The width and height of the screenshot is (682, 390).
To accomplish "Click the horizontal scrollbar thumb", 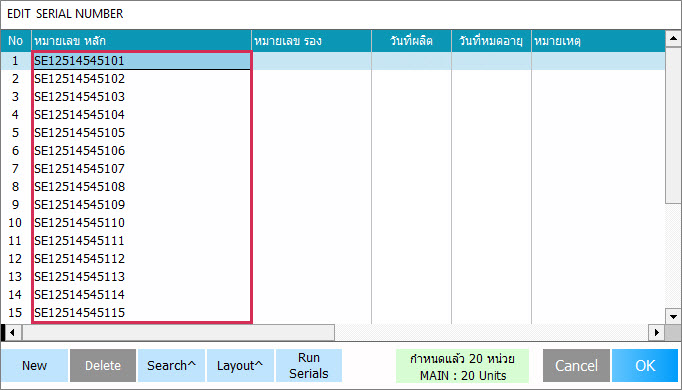I will pyautogui.click(x=178, y=333).
